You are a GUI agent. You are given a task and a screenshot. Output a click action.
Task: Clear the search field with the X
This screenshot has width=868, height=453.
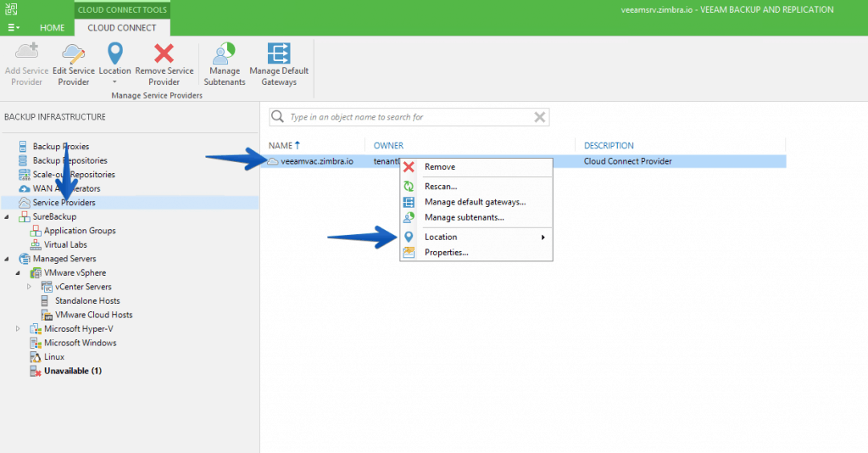click(x=539, y=117)
